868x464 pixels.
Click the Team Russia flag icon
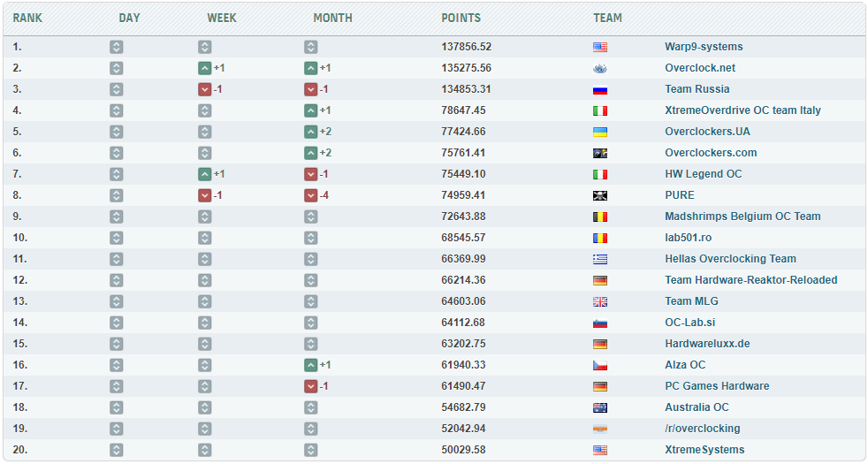[600, 89]
